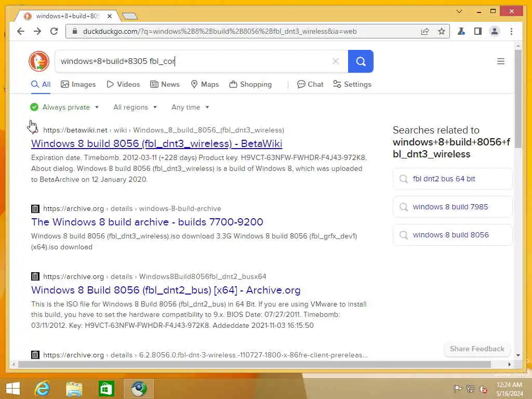Viewport: 532px width, 399px height.
Task: Close the windows+8+build tab
Action: [110, 16]
